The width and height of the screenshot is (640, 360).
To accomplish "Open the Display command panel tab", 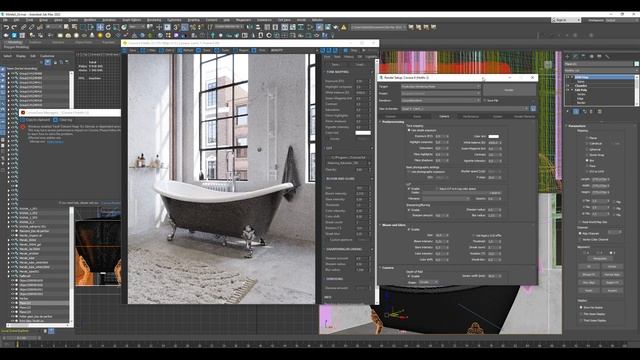I will coord(599,56).
